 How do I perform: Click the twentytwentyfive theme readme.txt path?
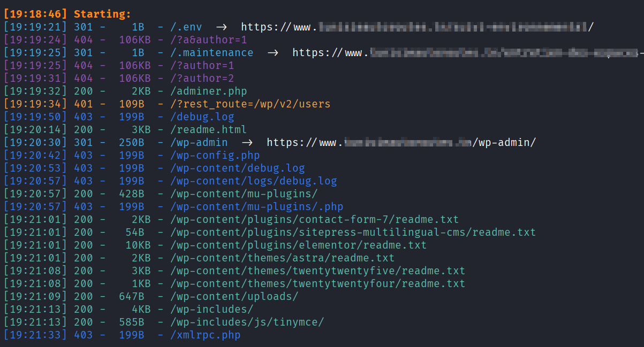click(x=317, y=271)
